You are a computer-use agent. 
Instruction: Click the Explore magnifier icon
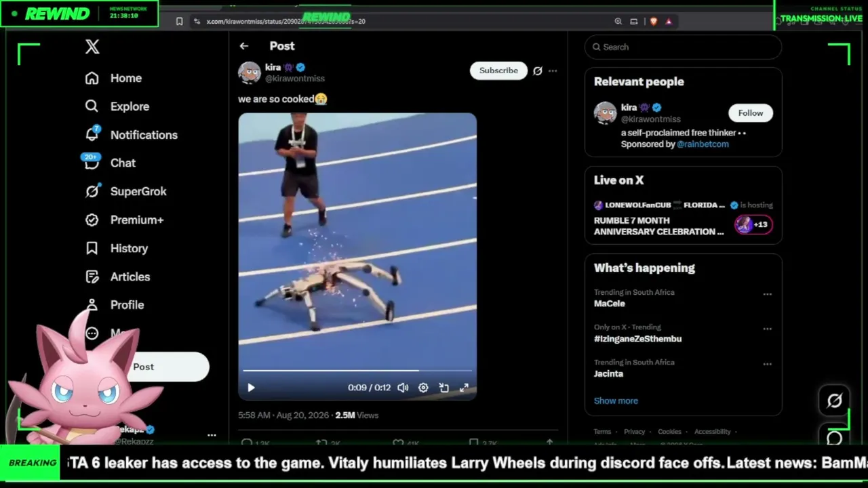click(92, 106)
